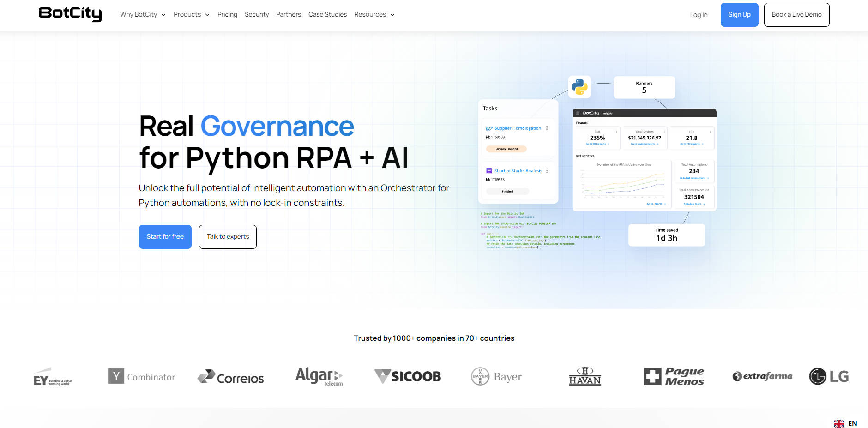
Task: Click the Correios logo
Action: coord(230,377)
